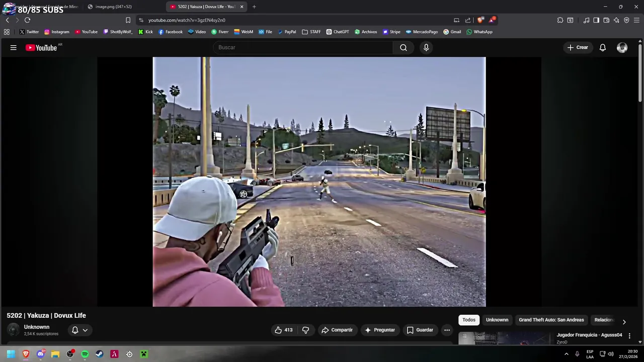Screen dimensions: 644x362
Task: Open the Kick bookmark
Action: [145, 32]
